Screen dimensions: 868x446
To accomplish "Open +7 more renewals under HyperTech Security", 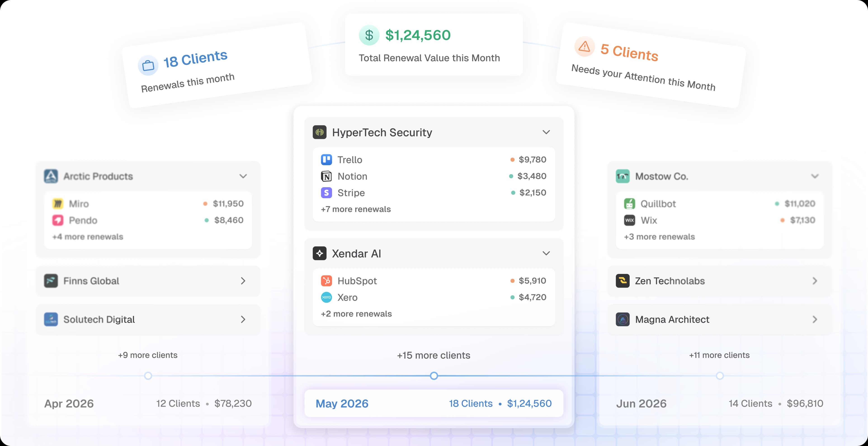I will coord(356,209).
